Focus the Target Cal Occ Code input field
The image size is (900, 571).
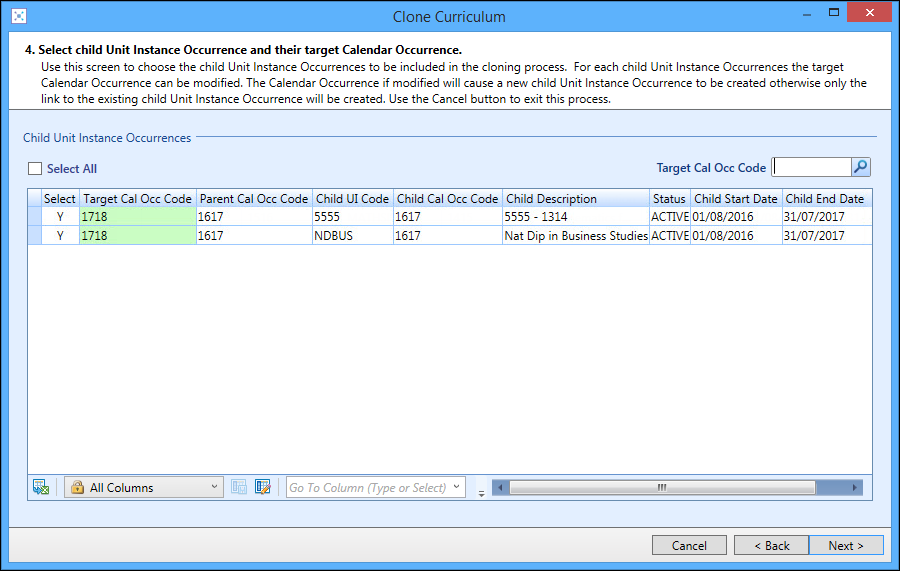pos(812,167)
